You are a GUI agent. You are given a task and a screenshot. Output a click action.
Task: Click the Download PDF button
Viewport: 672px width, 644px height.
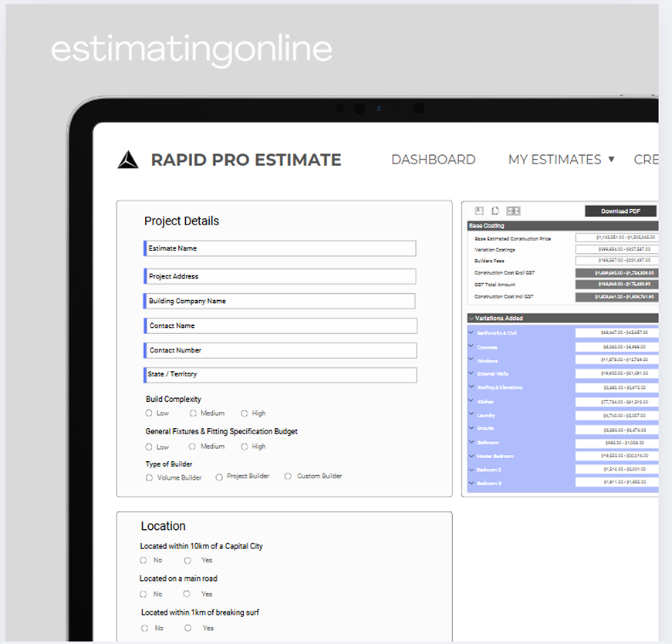pyautogui.click(x=620, y=211)
